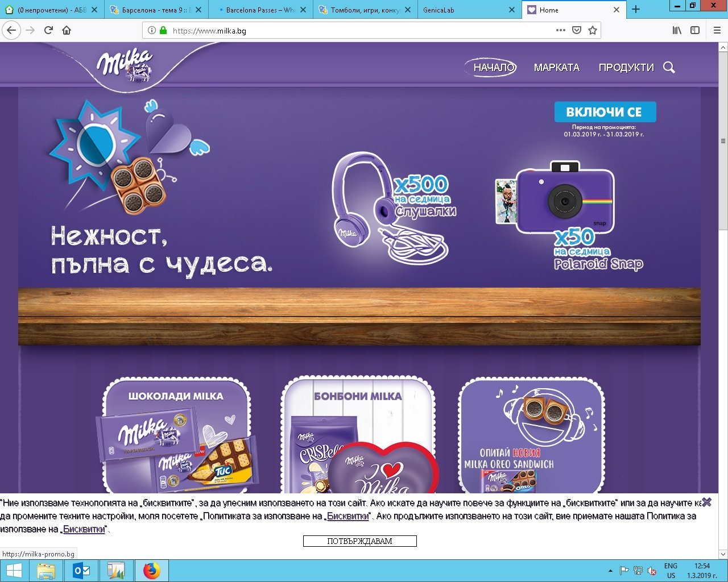728x582 pixels.
Task: Open the Action Center flag icon
Action: pyautogui.click(x=624, y=571)
